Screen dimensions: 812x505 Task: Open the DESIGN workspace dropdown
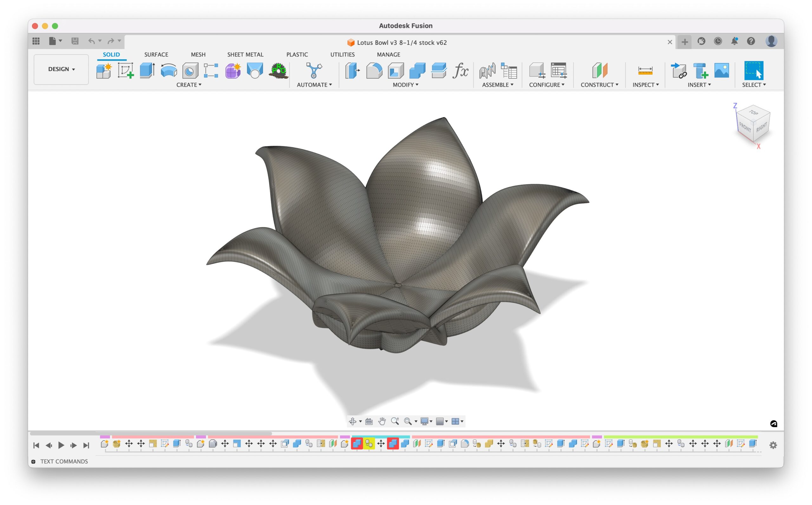(x=62, y=69)
